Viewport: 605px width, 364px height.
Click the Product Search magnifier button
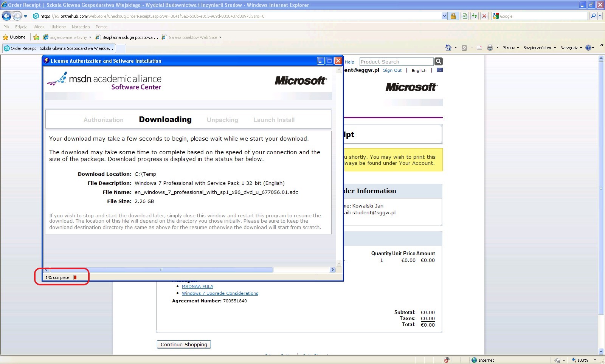(x=439, y=62)
